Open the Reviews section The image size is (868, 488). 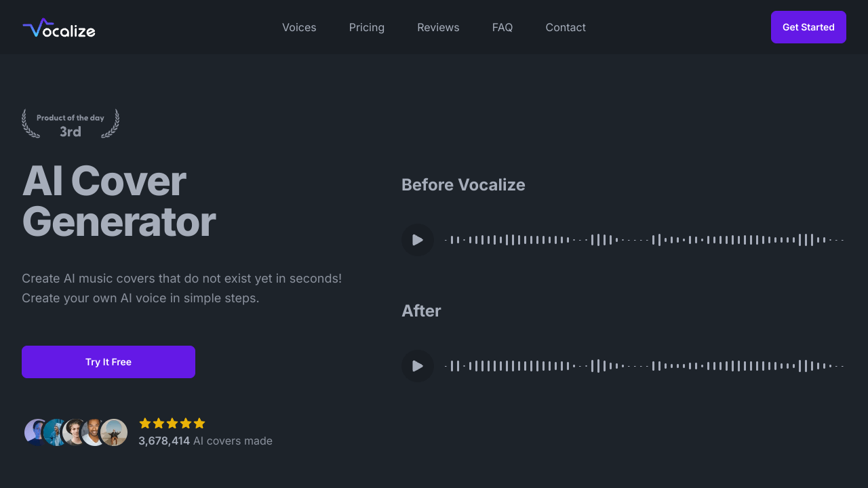click(438, 27)
